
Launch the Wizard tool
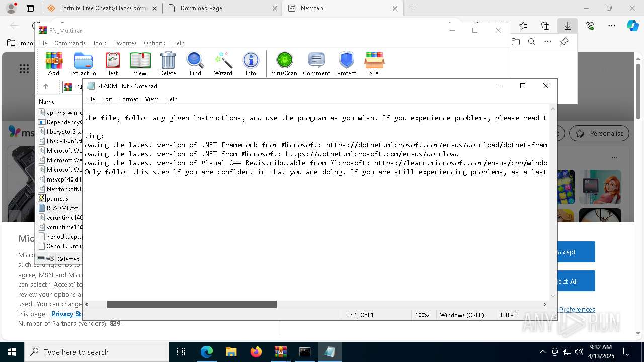[223, 64]
